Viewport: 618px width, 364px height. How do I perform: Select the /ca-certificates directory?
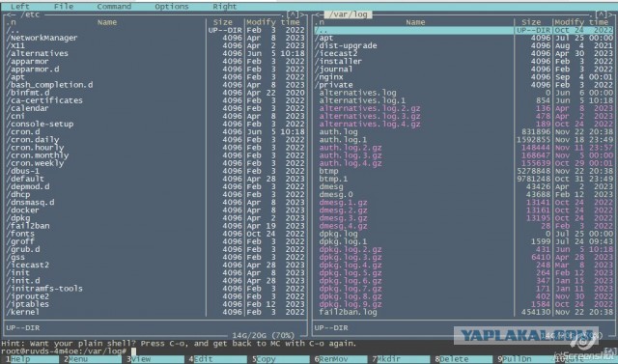(155, 100)
